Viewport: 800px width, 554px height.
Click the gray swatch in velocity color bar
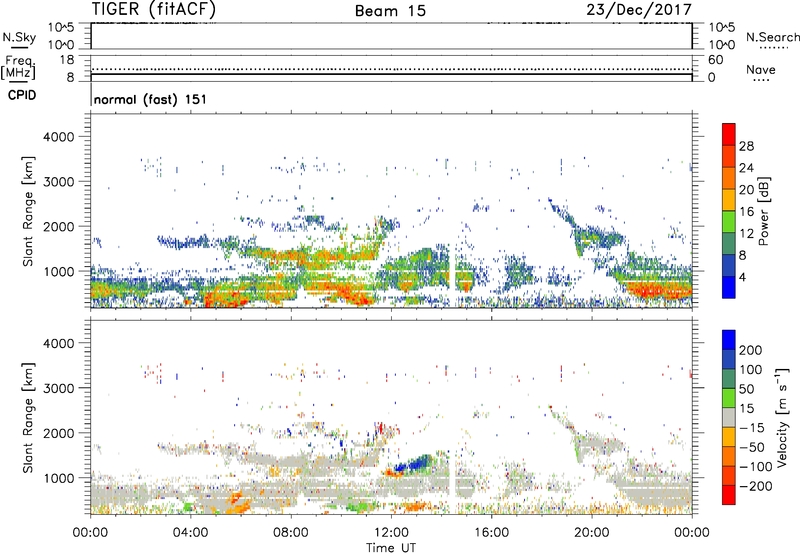click(729, 417)
